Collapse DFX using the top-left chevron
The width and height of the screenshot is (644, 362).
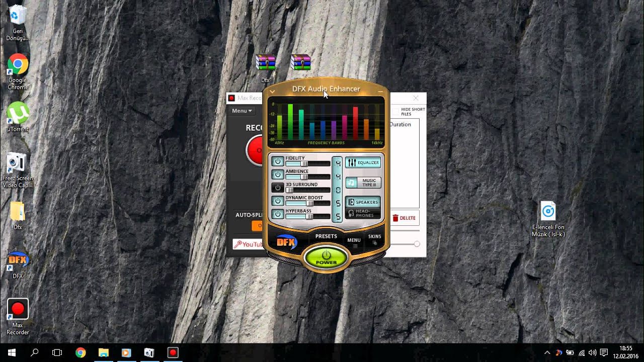[x=272, y=92]
